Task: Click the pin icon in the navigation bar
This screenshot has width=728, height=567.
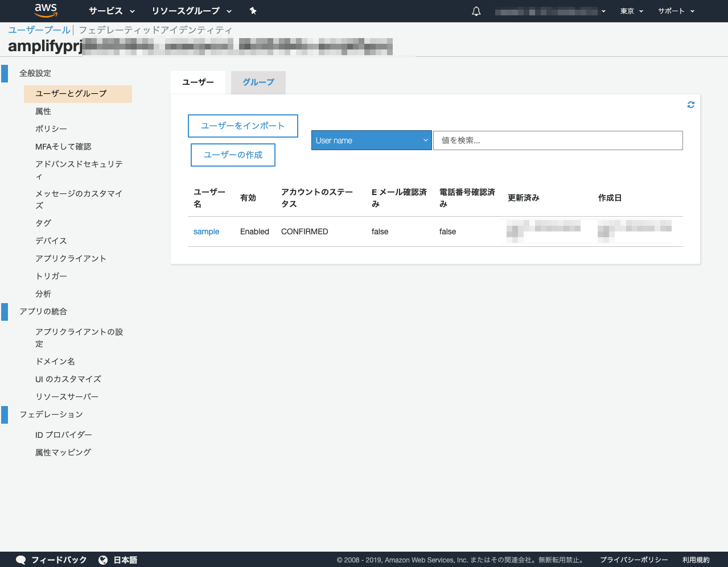Action: coord(253,11)
